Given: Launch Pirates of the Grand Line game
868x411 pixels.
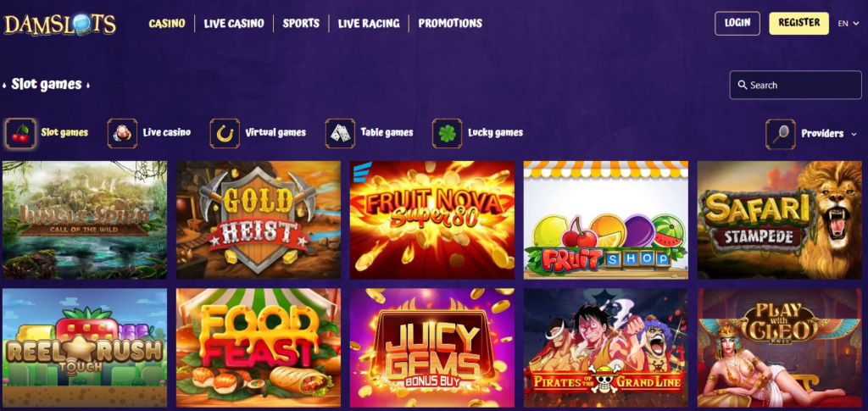Looking at the screenshot, I should click(605, 348).
